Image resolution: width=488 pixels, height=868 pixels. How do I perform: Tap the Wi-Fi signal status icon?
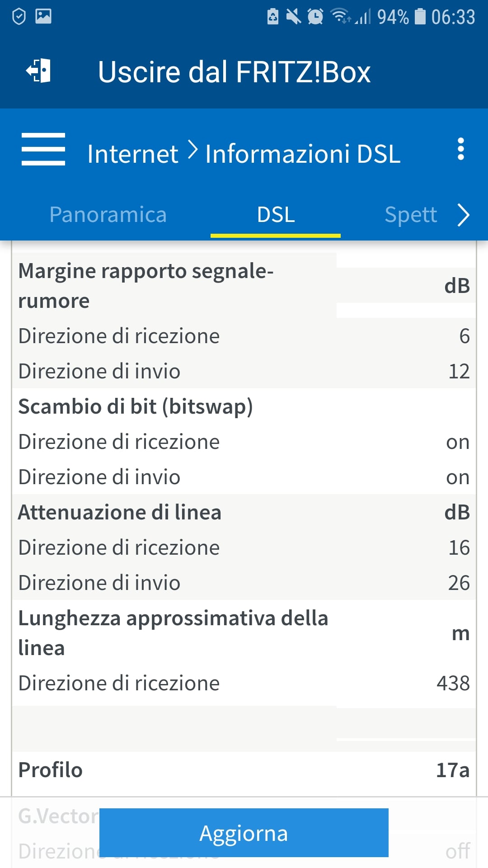(x=340, y=16)
